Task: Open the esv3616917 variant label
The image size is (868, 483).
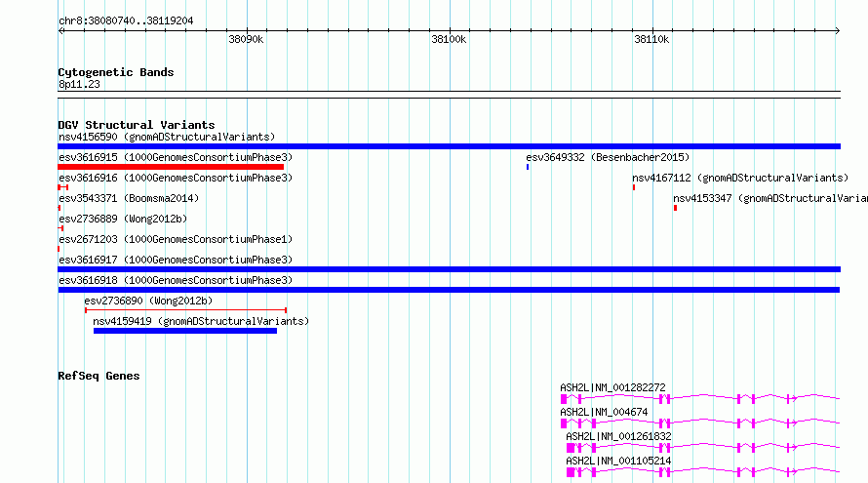Action: click(176, 260)
